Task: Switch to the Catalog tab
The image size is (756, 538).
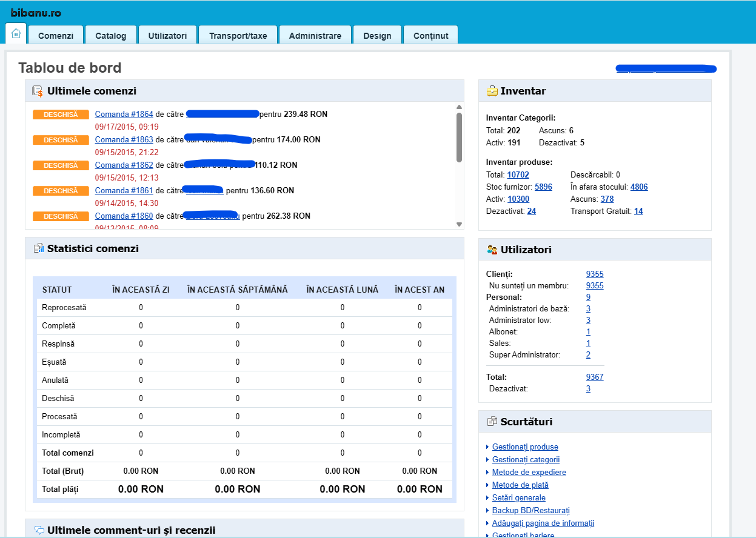Action: (x=111, y=35)
